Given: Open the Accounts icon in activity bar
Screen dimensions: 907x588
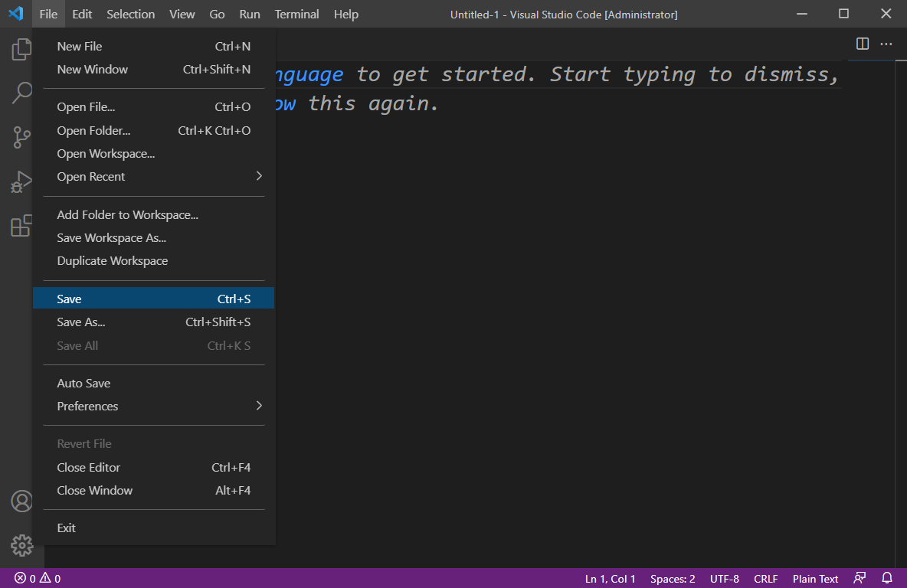Looking at the screenshot, I should (21, 501).
